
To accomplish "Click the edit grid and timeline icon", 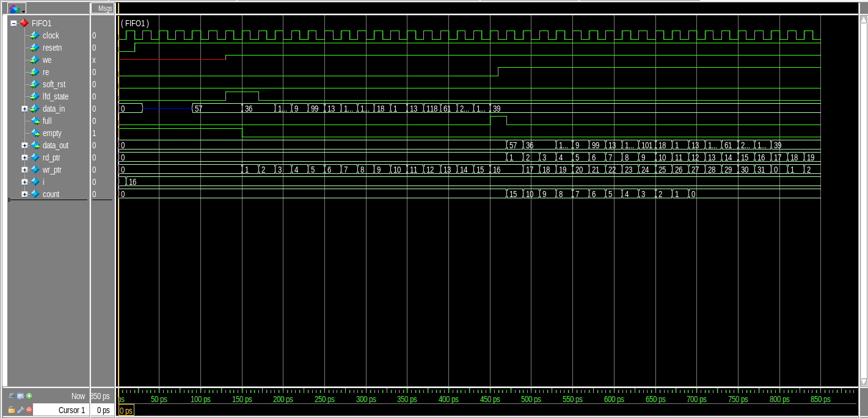I will click(x=21, y=396).
